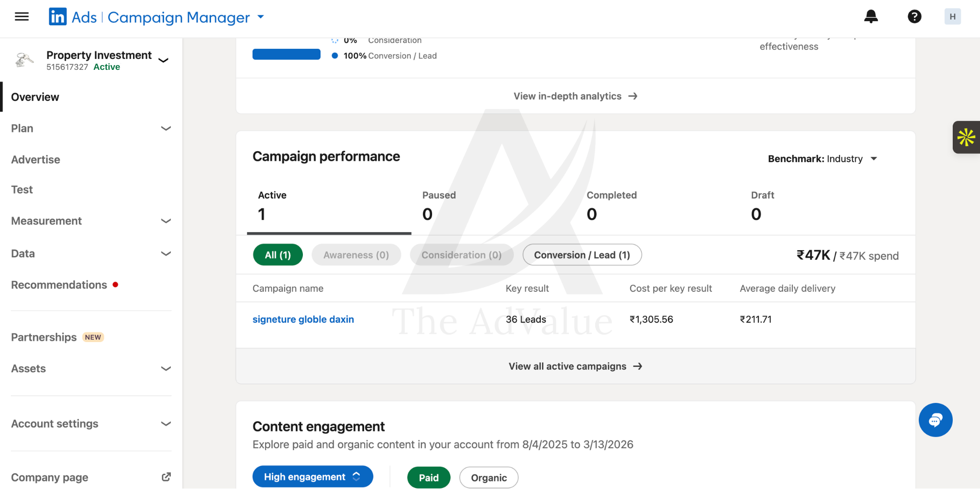
Task: Open the High engagement sort dropdown
Action: point(312,477)
